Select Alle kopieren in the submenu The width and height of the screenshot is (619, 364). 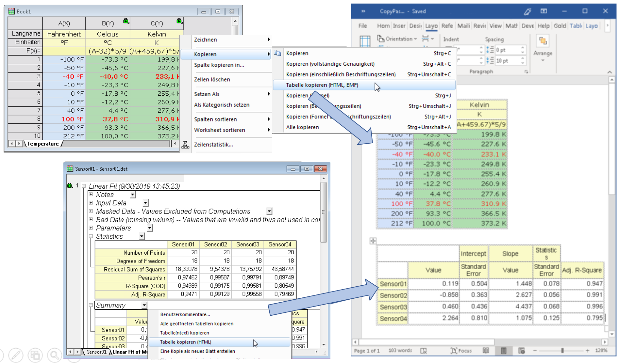coord(364,127)
